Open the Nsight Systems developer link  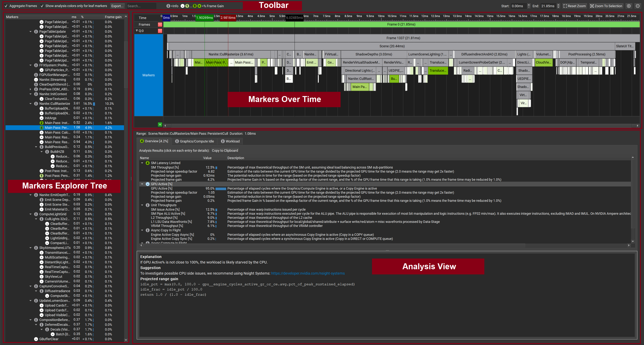(x=308, y=273)
